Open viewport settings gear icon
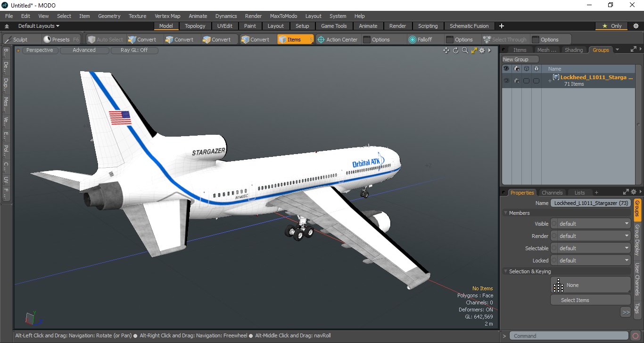 pos(482,50)
